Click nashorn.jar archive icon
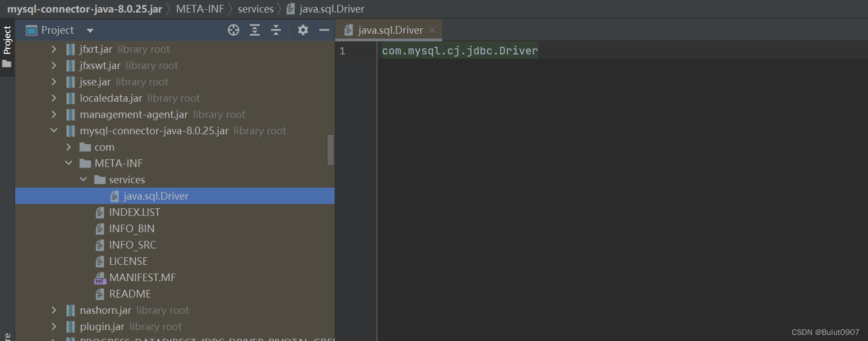 pos(71,311)
